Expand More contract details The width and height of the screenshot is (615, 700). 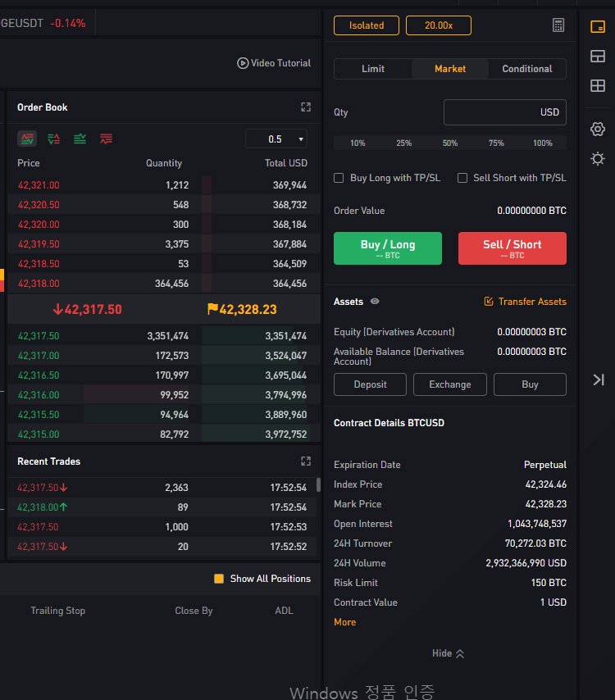tap(344, 622)
